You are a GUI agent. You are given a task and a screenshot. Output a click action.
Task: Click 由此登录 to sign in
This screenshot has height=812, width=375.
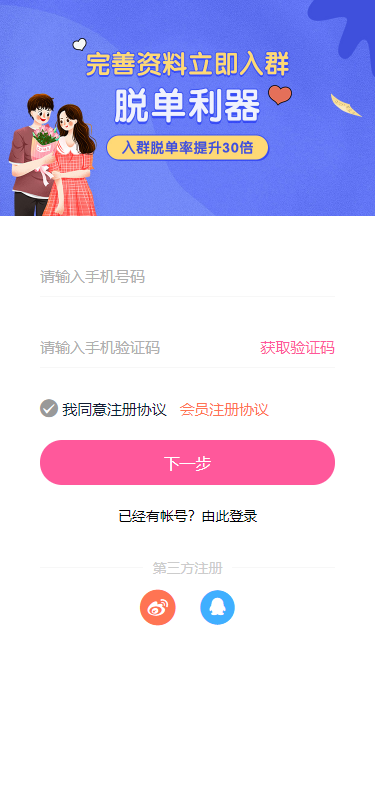coord(229,516)
